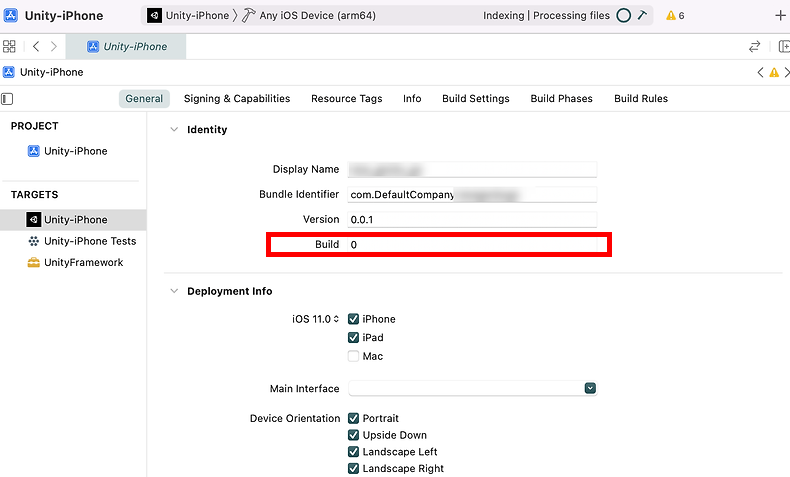Image resolution: width=790 pixels, height=477 pixels.
Task: Collapse the Identity section
Action: click(174, 129)
